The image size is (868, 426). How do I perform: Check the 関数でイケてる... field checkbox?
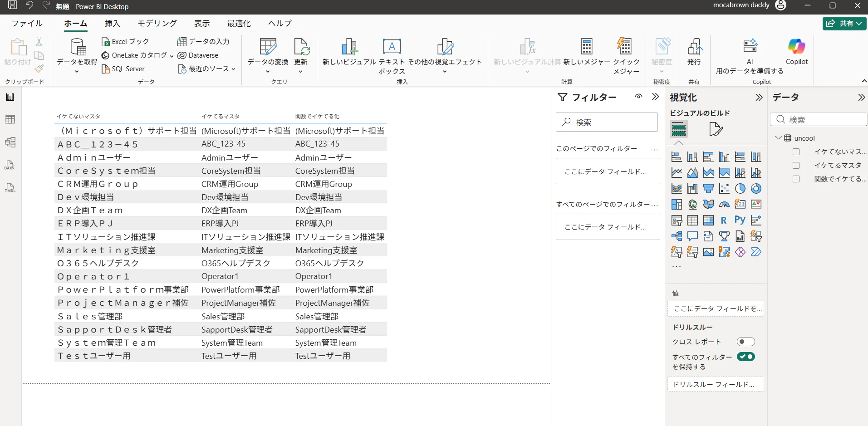point(796,179)
